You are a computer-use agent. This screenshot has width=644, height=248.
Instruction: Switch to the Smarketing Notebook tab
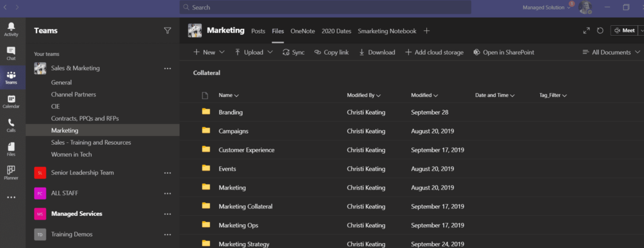click(x=387, y=31)
